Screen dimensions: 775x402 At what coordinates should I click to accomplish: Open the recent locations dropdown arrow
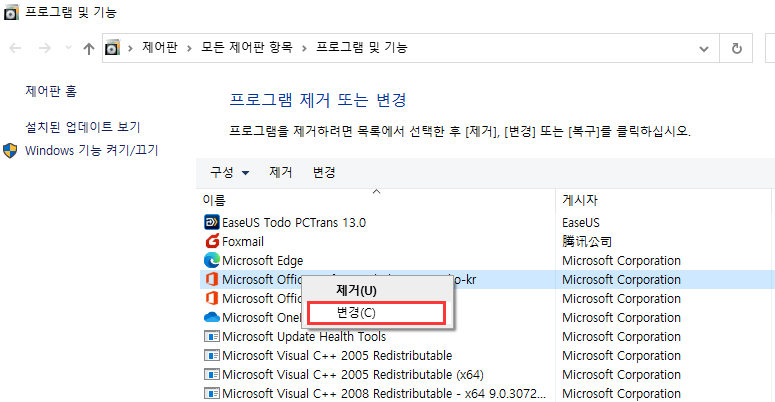pyautogui.click(x=69, y=48)
